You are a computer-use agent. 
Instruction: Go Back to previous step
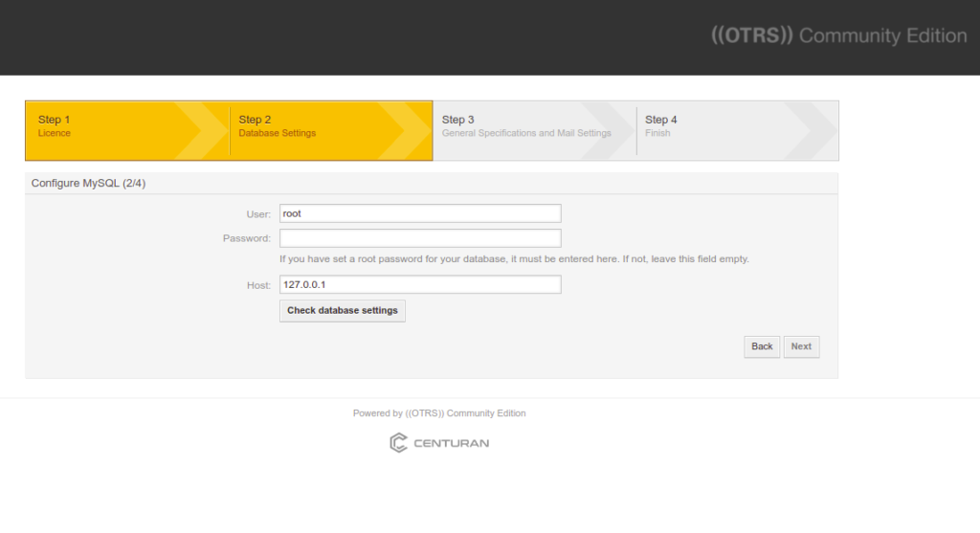(x=762, y=346)
